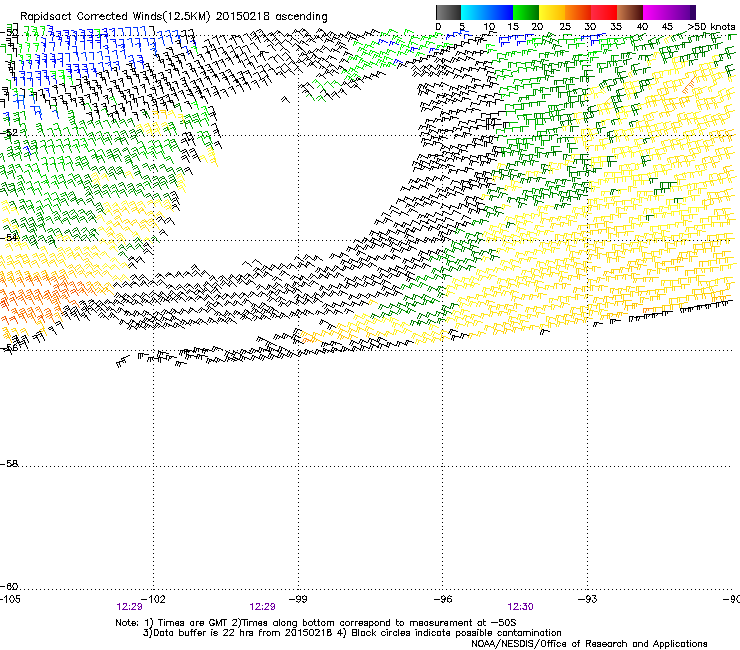
Task: Click the magenta 40–45 knots color band
Action: [656, 12]
